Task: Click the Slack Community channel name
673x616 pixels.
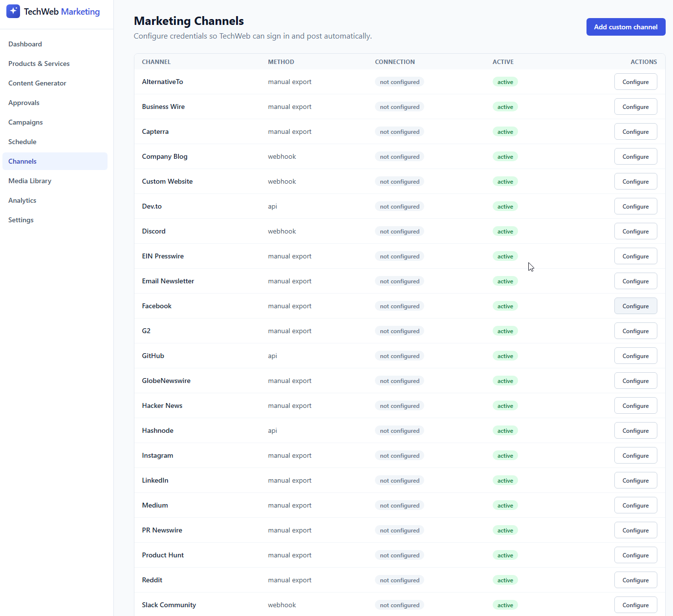Action: coord(169,605)
